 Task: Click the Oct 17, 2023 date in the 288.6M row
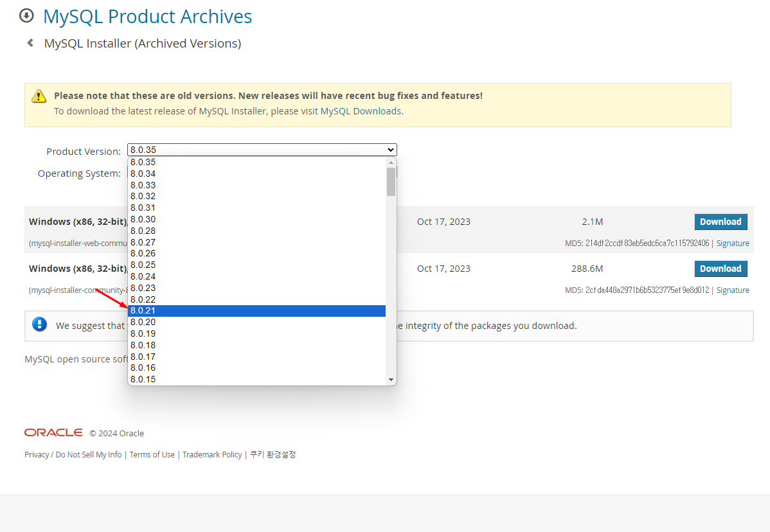coord(443,269)
